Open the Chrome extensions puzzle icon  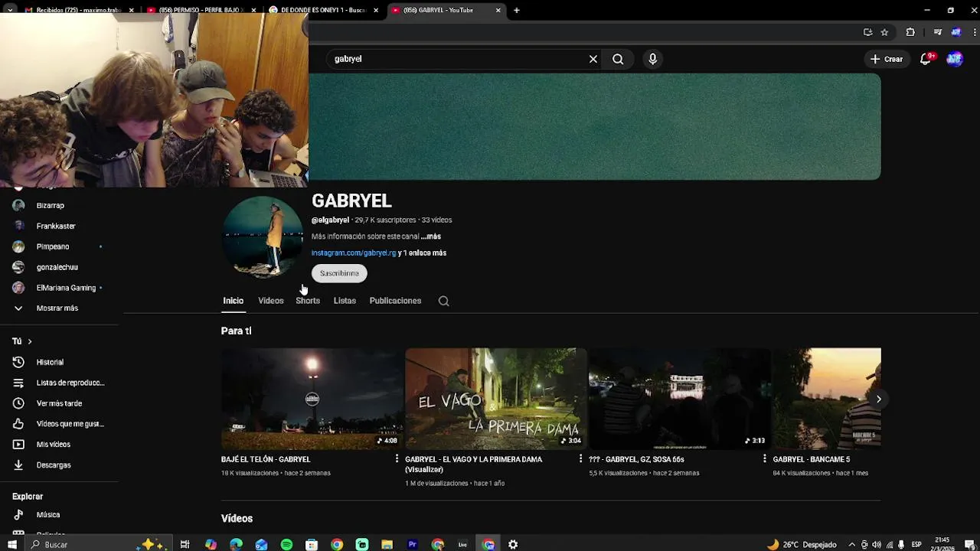tap(910, 32)
